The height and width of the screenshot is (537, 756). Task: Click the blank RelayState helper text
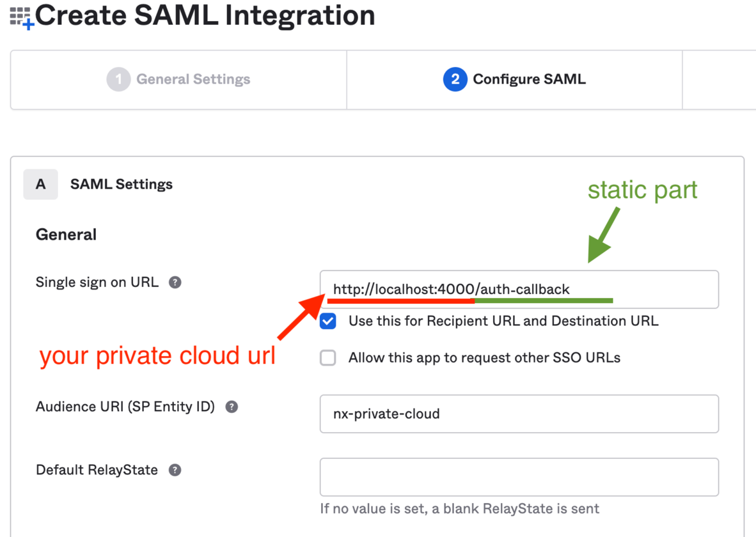pyautogui.click(x=459, y=508)
